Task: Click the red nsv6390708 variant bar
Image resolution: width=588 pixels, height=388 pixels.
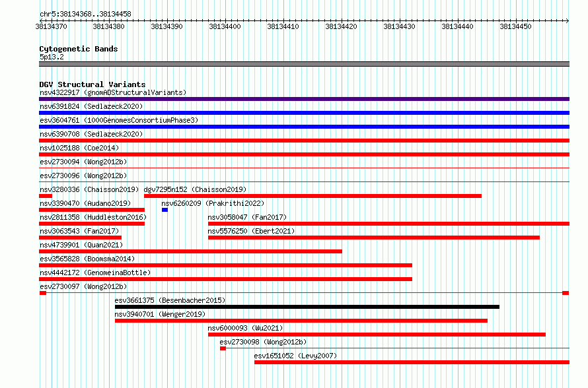Action: pyautogui.click(x=304, y=141)
